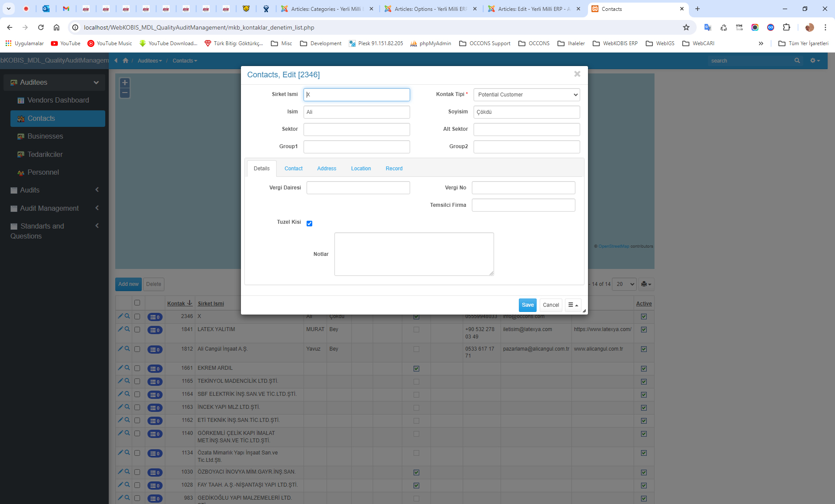835x504 pixels.
Task: Click the Notlar text area
Action: 414,254
